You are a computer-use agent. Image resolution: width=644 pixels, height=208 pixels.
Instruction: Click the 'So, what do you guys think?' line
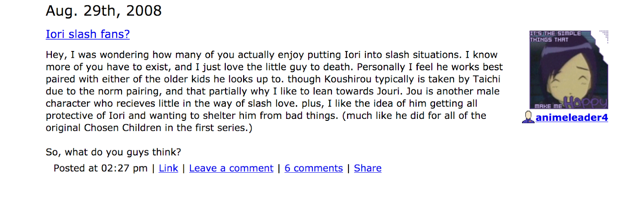[114, 152]
